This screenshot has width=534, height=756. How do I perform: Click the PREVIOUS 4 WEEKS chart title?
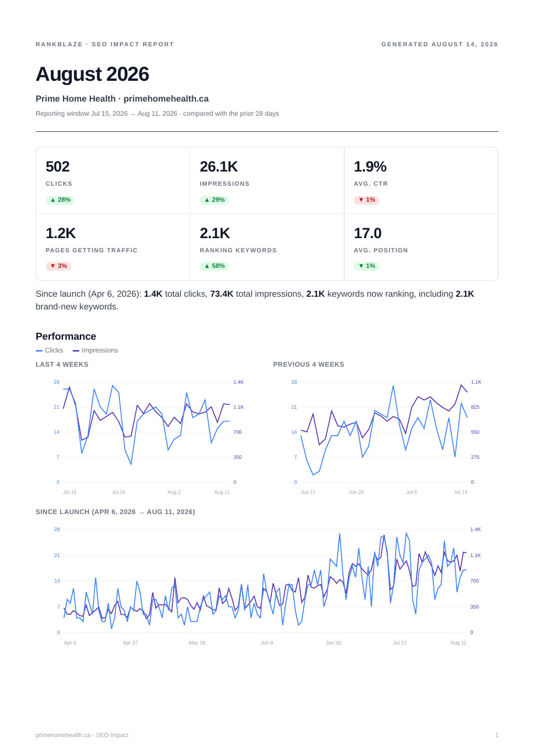(x=309, y=365)
